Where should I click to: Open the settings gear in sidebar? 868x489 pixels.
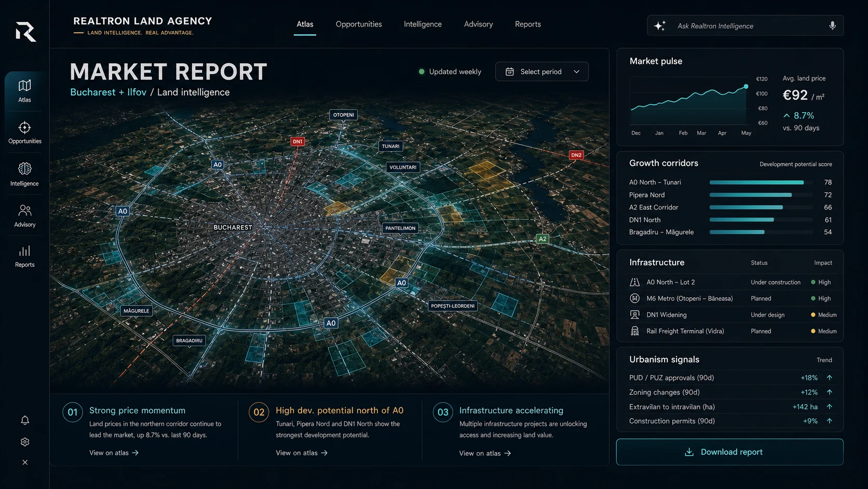(x=25, y=442)
